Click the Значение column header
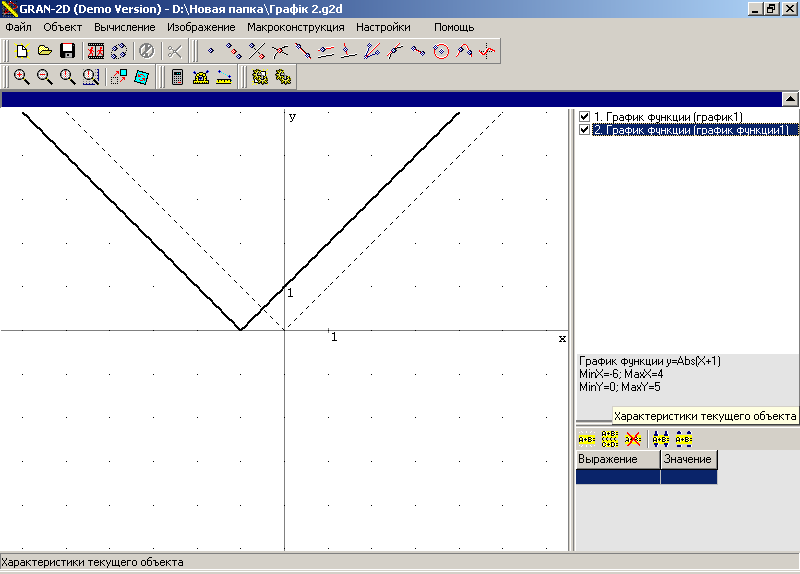Image resolution: width=800 pixels, height=574 pixels. click(x=688, y=459)
